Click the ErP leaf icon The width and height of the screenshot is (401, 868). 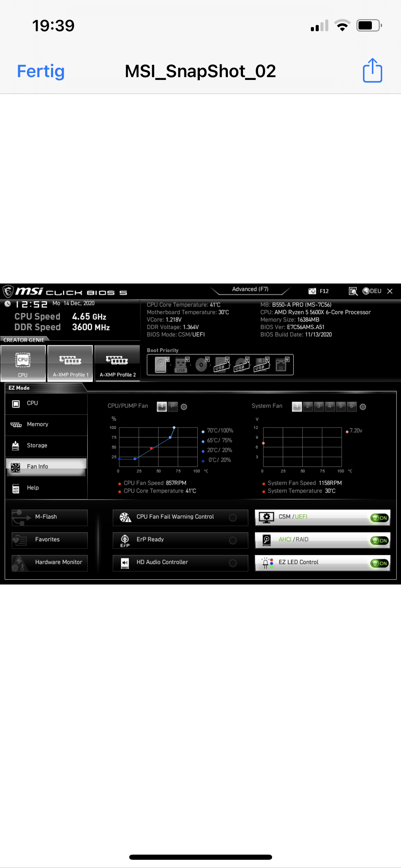(125, 540)
